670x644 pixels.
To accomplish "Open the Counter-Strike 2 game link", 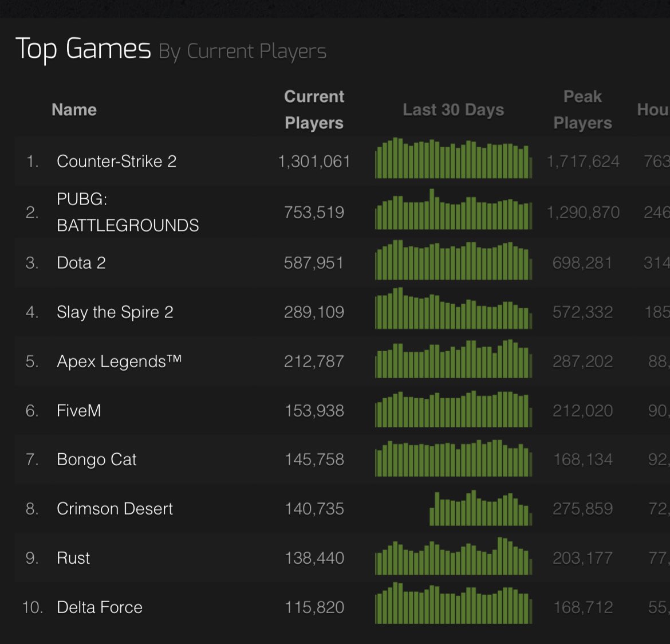I will coord(116,162).
